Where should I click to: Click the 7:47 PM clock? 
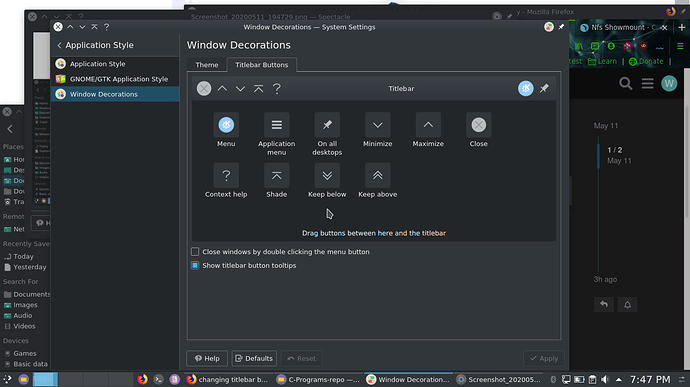(650, 380)
